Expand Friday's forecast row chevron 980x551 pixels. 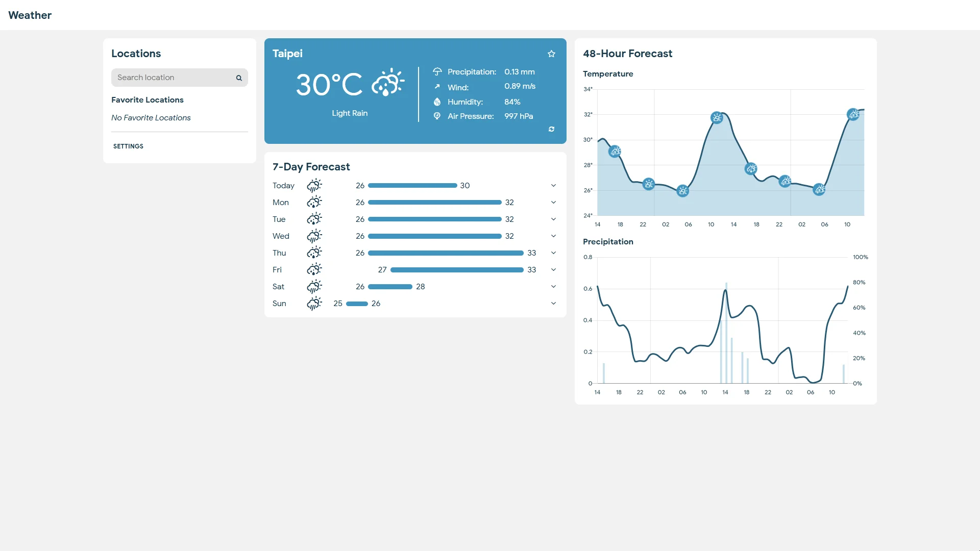[553, 269]
